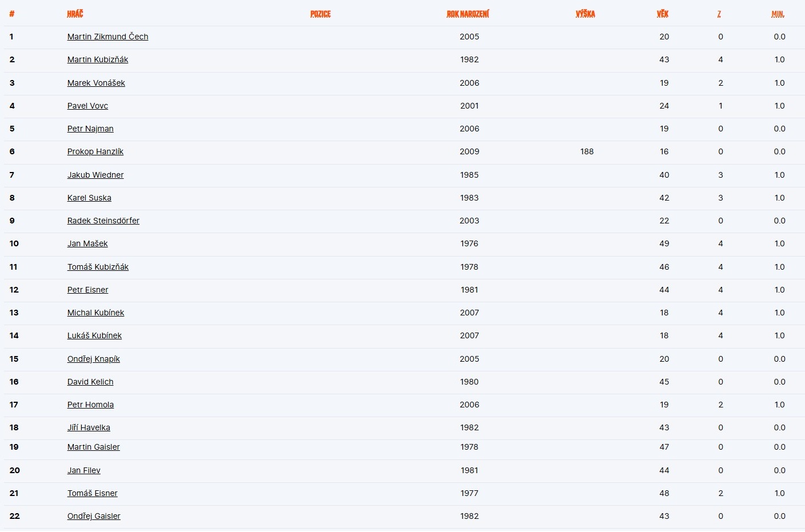This screenshot has height=532, width=805.
Task: Click the Výška column header
Action: tap(585, 14)
